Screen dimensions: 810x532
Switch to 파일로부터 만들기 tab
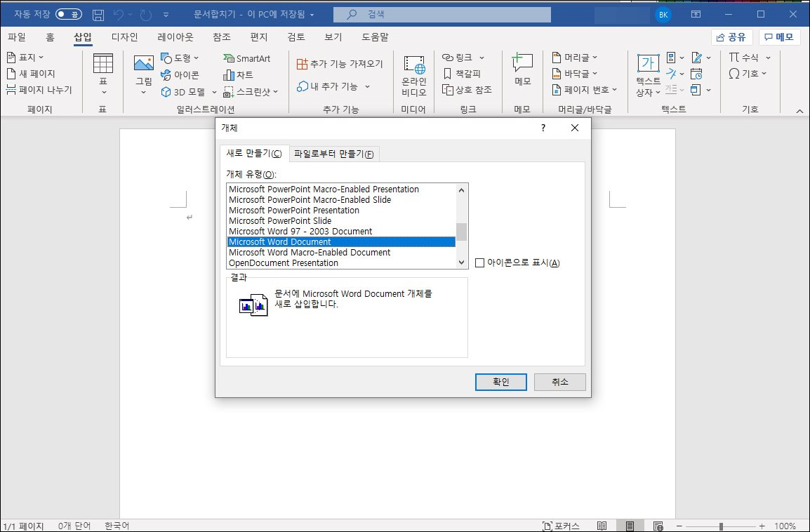(333, 154)
